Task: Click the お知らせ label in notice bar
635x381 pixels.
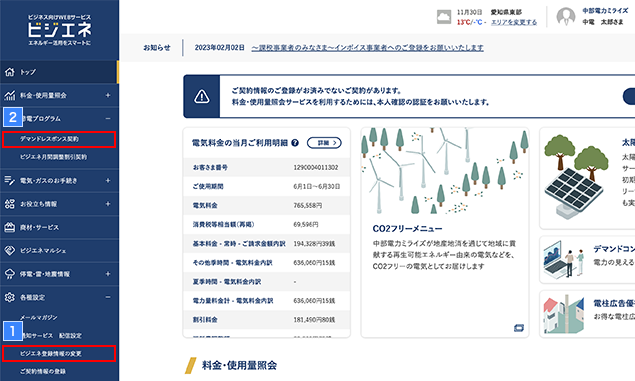Action: (157, 48)
